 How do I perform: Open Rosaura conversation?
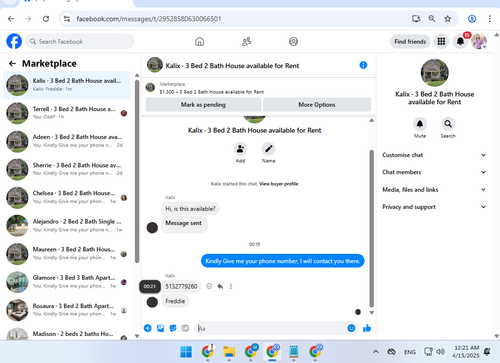pos(67,310)
